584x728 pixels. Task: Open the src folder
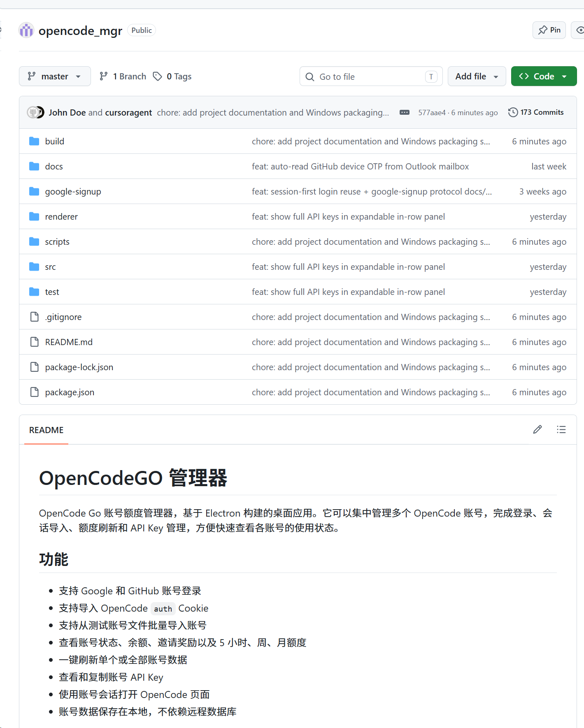pyautogui.click(x=50, y=267)
